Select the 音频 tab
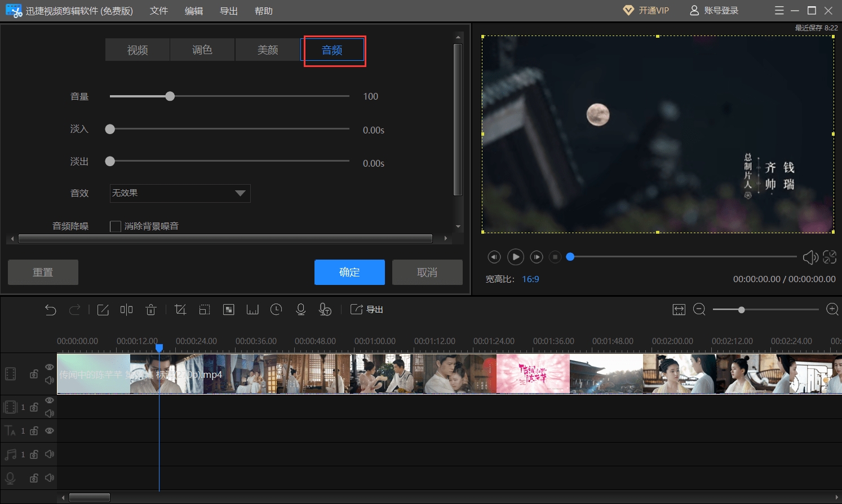Image resolution: width=842 pixels, height=504 pixels. [x=333, y=50]
